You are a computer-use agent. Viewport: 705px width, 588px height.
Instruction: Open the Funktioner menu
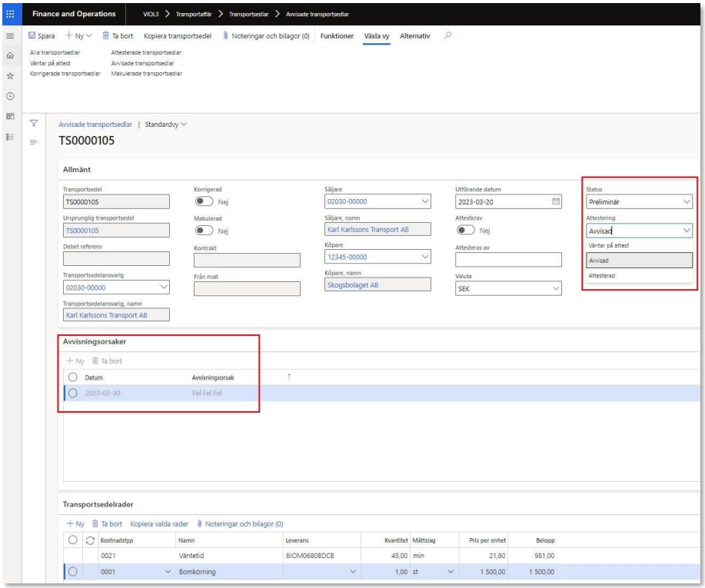point(337,36)
